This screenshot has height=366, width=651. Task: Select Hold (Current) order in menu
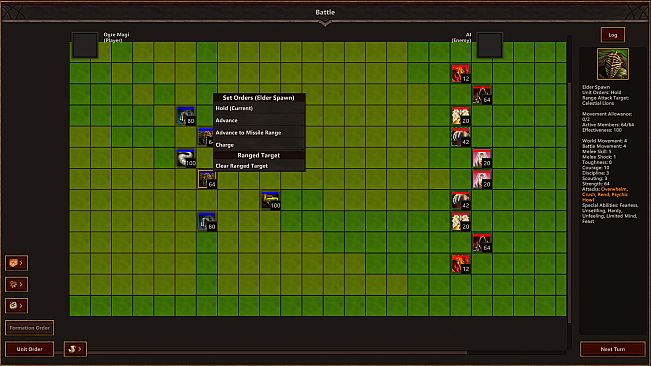[x=259, y=108]
